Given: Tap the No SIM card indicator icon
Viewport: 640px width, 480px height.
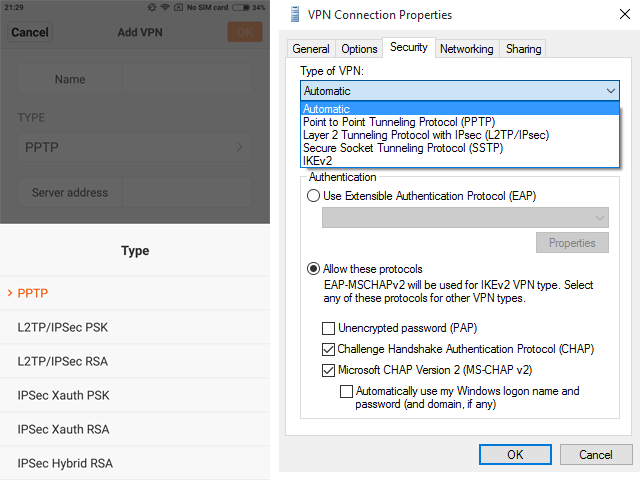Looking at the screenshot, I should tap(178, 7).
